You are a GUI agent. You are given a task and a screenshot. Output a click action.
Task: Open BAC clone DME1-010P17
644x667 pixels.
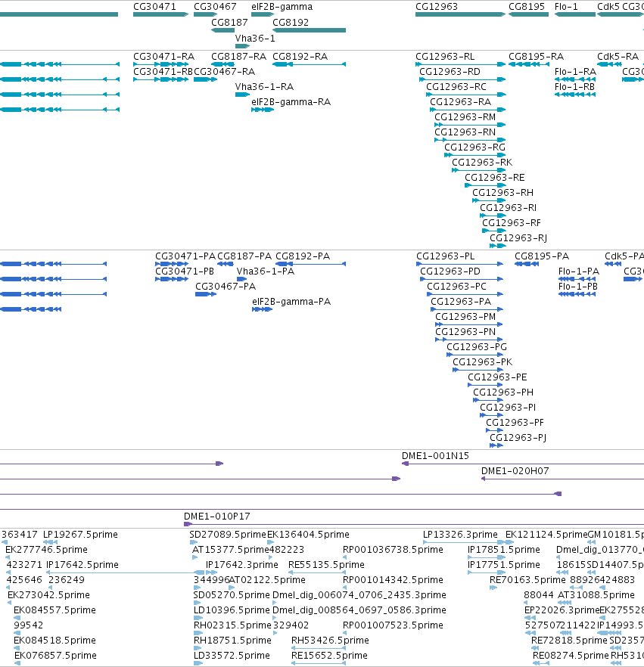pyautogui.click(x=217, y=517)
